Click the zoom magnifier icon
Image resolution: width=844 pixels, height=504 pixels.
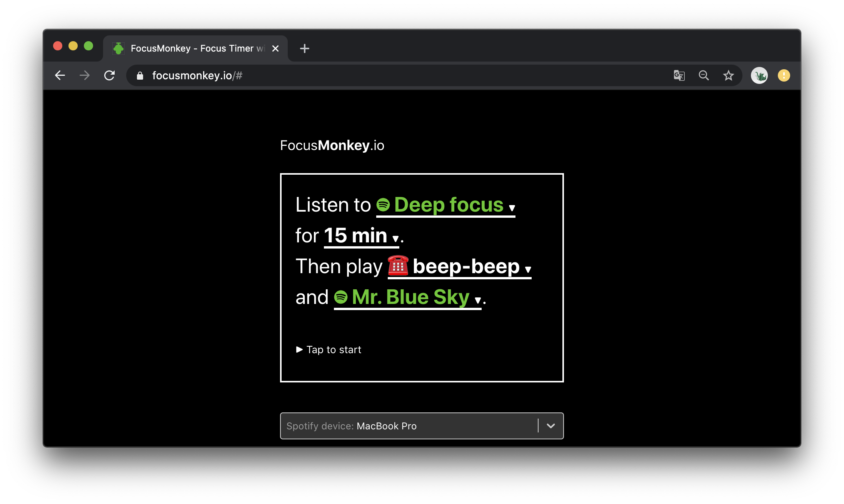[704, 75]
